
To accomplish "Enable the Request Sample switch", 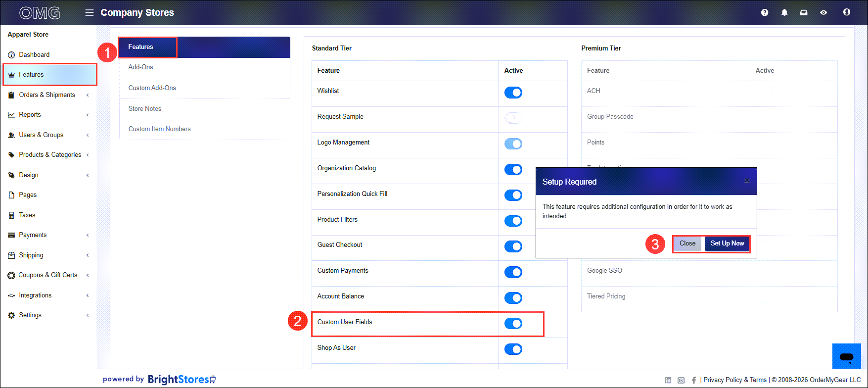I will click(x=513, y=118).
